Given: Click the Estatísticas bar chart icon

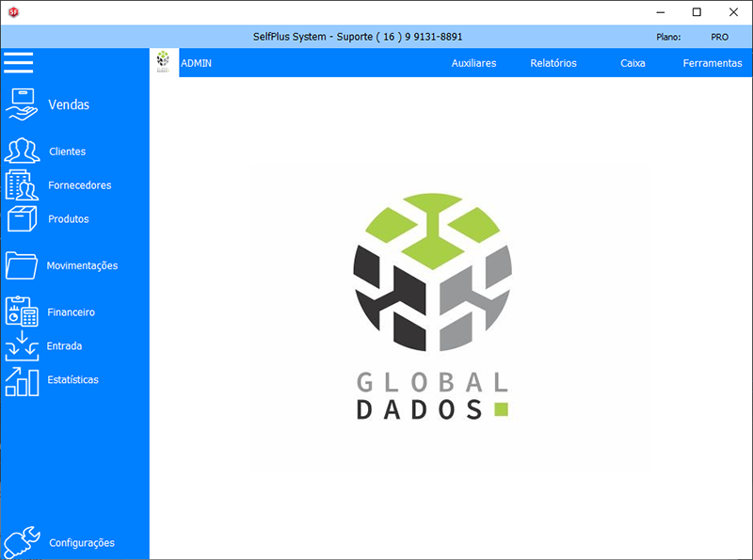Looking at the screenshot, I should pos(22,380).
